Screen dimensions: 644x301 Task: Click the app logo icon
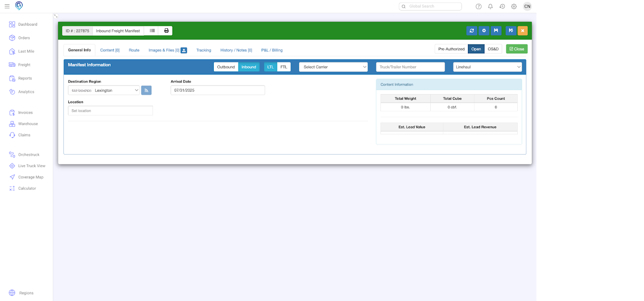click(19, 6)
